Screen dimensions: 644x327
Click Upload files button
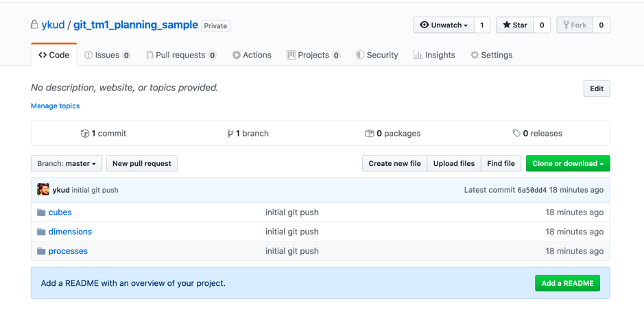(454, 163)
